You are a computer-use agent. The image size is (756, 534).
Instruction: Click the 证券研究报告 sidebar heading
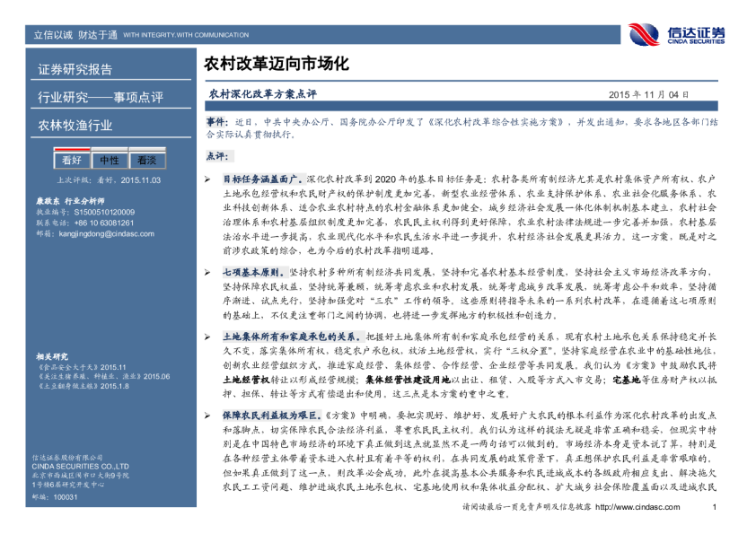point(75,69)
